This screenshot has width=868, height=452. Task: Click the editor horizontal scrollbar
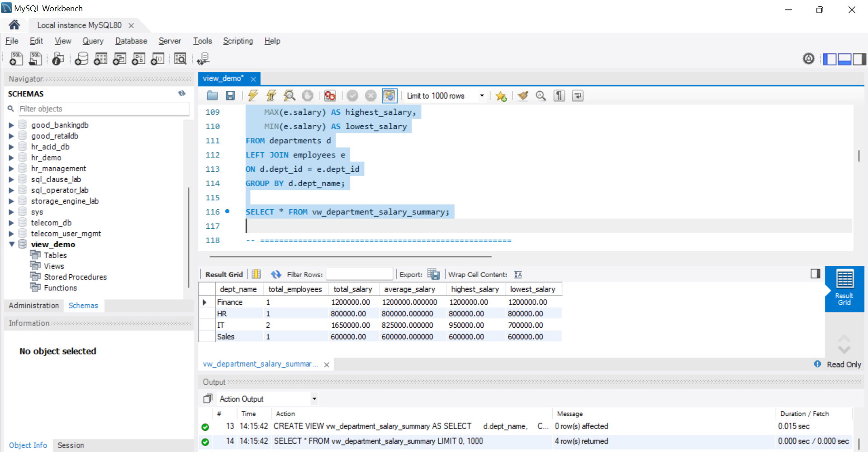[351, 256]
